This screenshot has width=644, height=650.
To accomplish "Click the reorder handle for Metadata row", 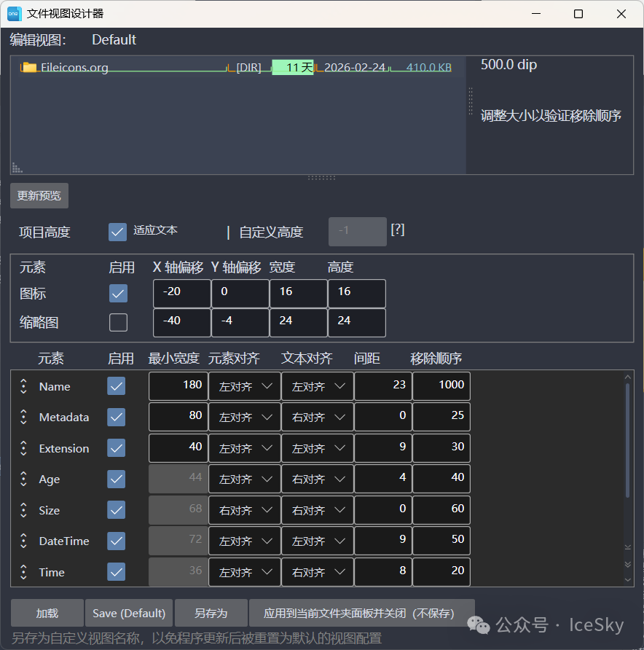I will tap(23, 418).
